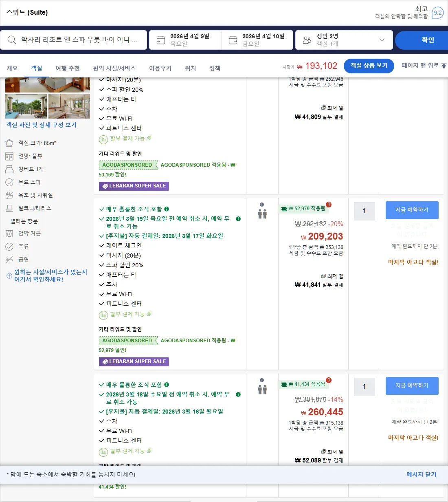Open the 정책 tab
448x502 pixels.
215,68
